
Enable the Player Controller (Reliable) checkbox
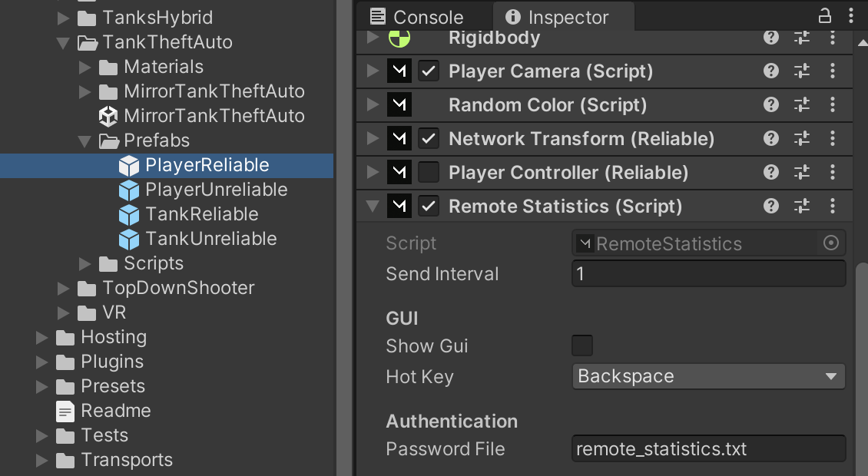tap(429, 172)
